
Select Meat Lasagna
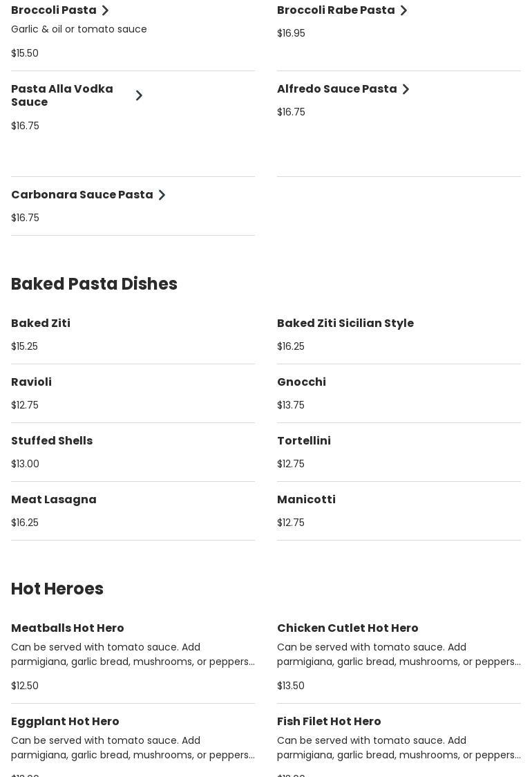[54, 500]
